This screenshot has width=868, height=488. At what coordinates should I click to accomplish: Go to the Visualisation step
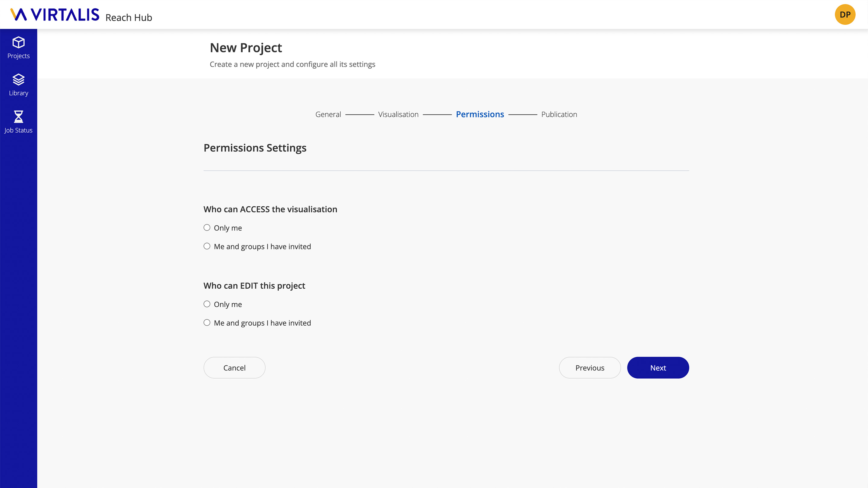398,114
